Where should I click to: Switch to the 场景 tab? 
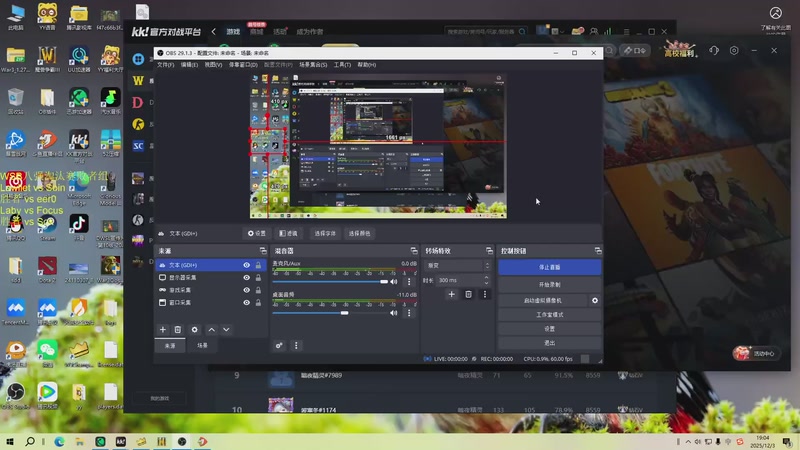(x=203, y=345)
